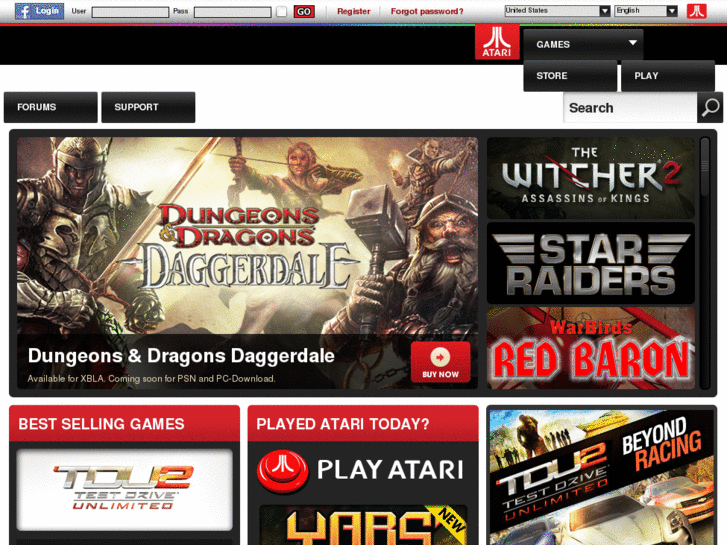This screenshot has width=727, height=545.
Task: Click the User input field
Action: [x=130, y=12]
